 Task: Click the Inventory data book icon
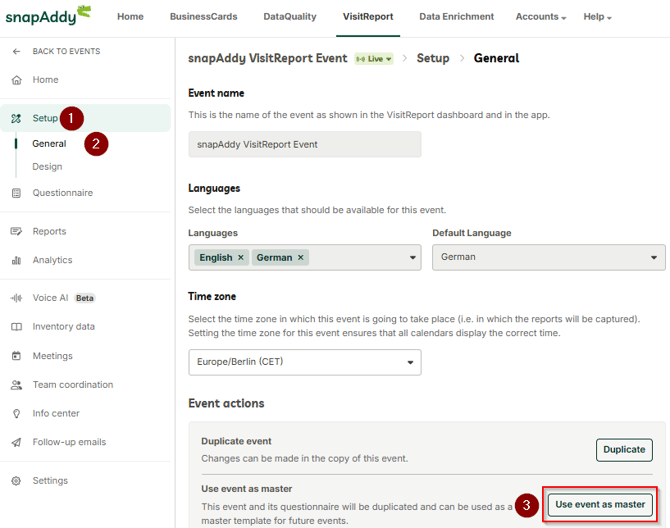click(x=16, y=327)
